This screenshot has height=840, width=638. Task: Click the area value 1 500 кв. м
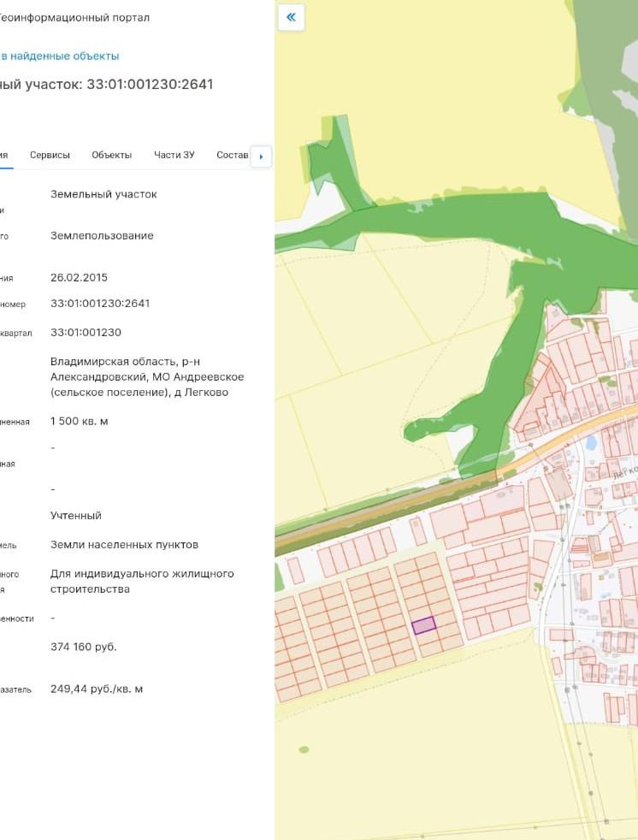pos(79,421)
